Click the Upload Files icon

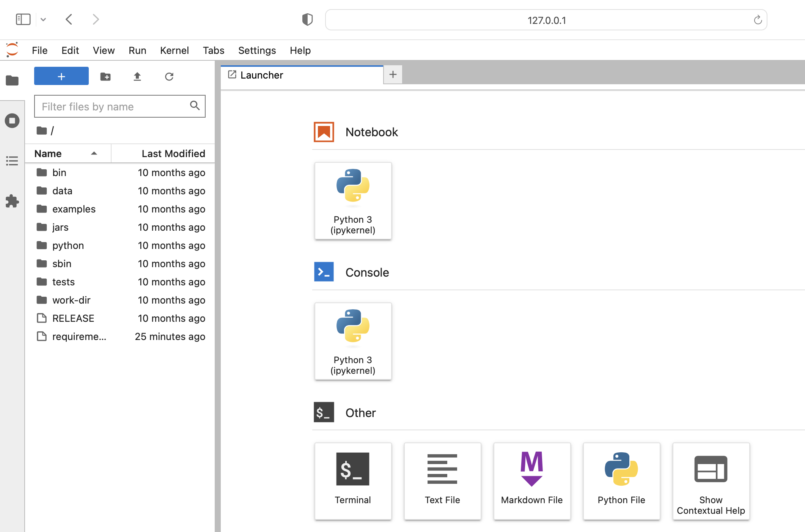(x=137, y=77)
